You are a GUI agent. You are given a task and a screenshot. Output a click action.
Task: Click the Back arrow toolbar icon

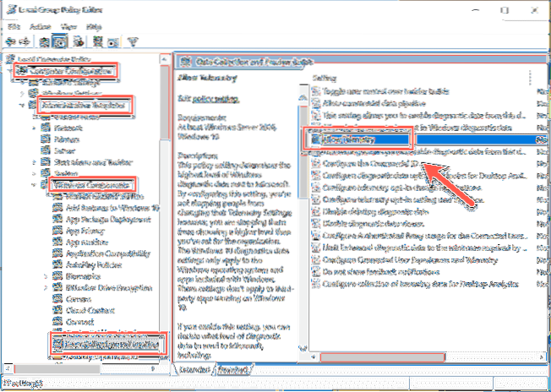pos(11,39)
